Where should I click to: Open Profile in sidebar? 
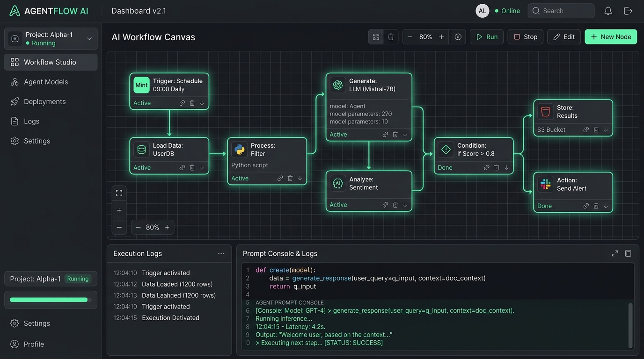(x=51, y=344)
